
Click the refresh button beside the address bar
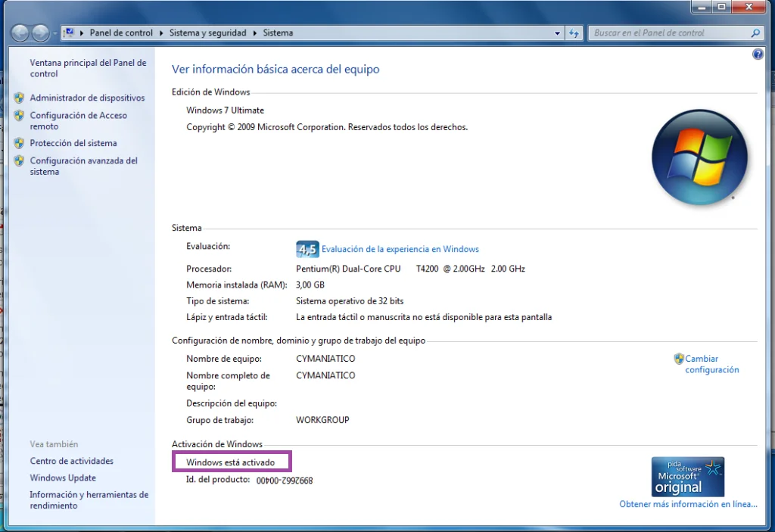coord(574,33)
